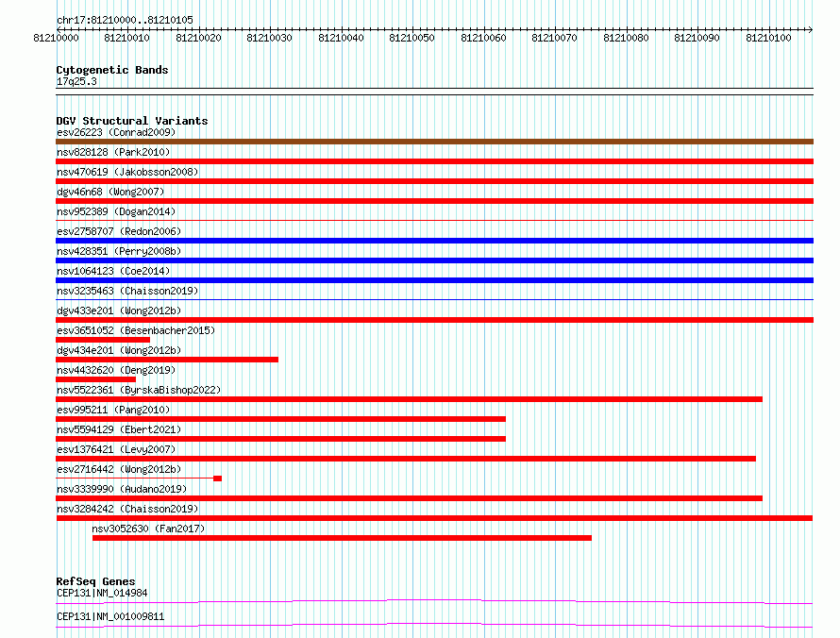This screenshot has height=638, width=840.
Task: Click the esv26223 (Conrad2009) brown variant bar
Action: click(x=434, y=142)
